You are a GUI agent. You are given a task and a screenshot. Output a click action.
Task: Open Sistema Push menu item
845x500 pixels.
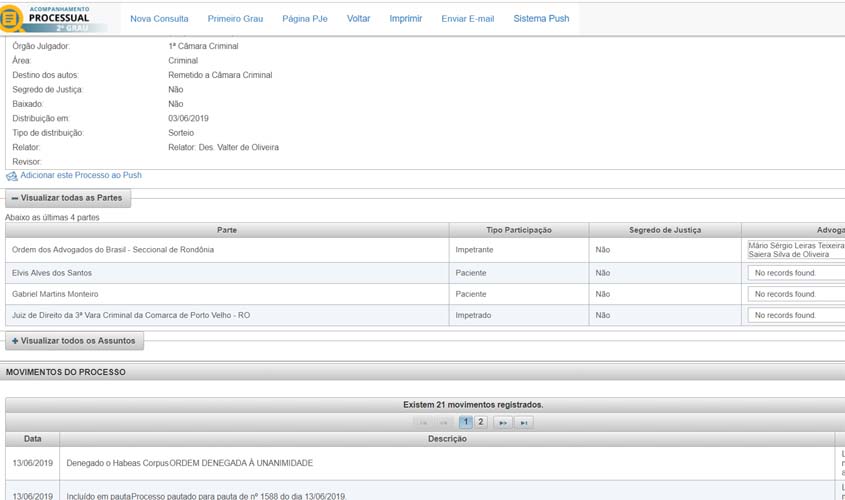tap(541, 19)
